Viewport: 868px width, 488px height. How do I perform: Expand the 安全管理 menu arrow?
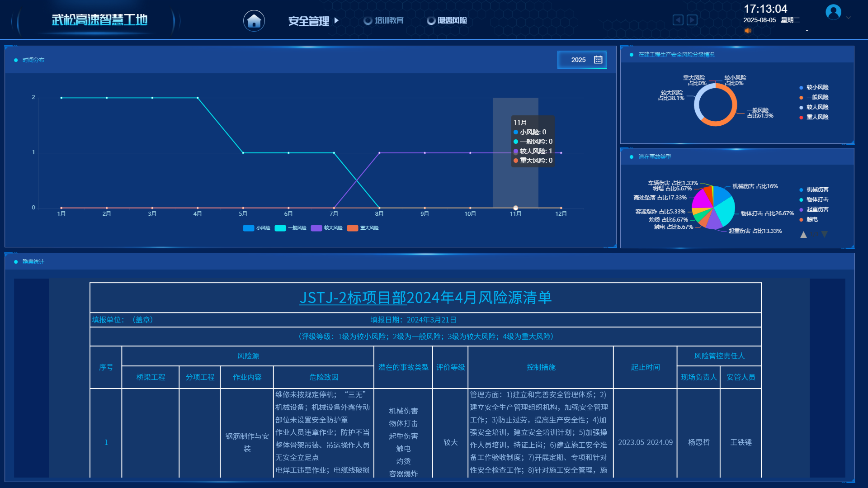[x=336, y=20]
